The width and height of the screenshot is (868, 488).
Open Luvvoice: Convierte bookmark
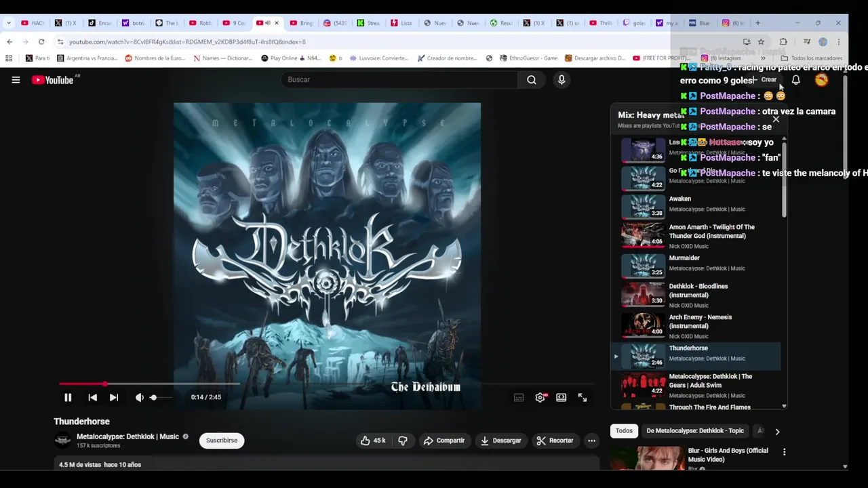pyautogui.click(x=379, y=58)
